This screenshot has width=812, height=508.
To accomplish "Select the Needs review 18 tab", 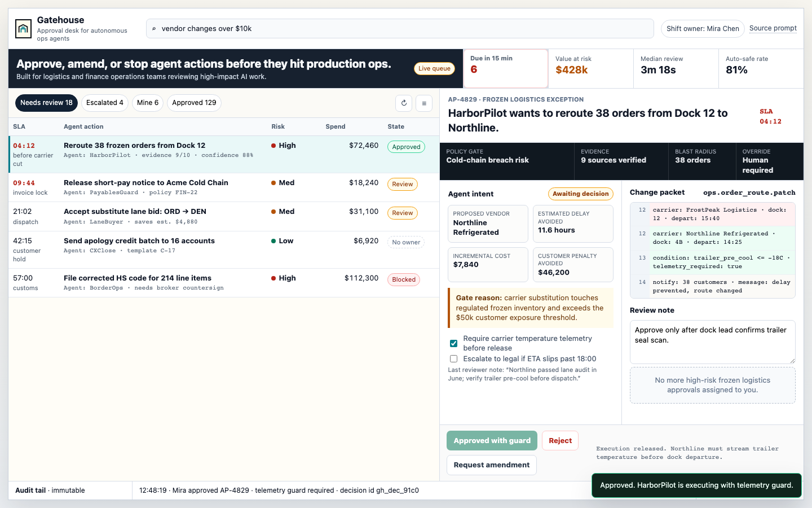I will click(x=46, y=103).
